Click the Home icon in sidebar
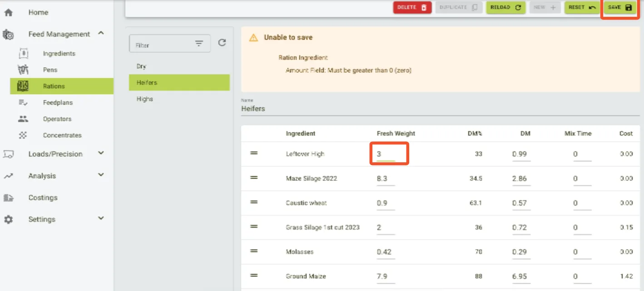Image resolution: width=644 pixels, height=291 pixels. (8, 13)
